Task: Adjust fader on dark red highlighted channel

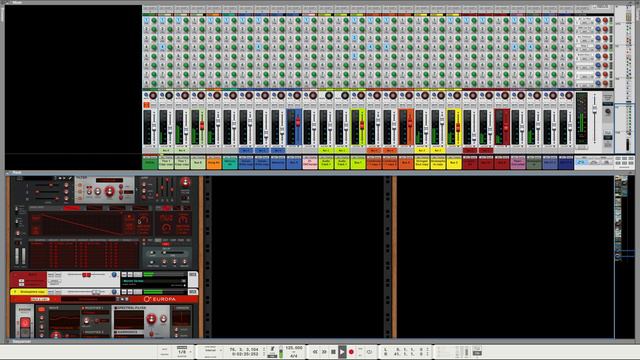Action: [506, 127]
